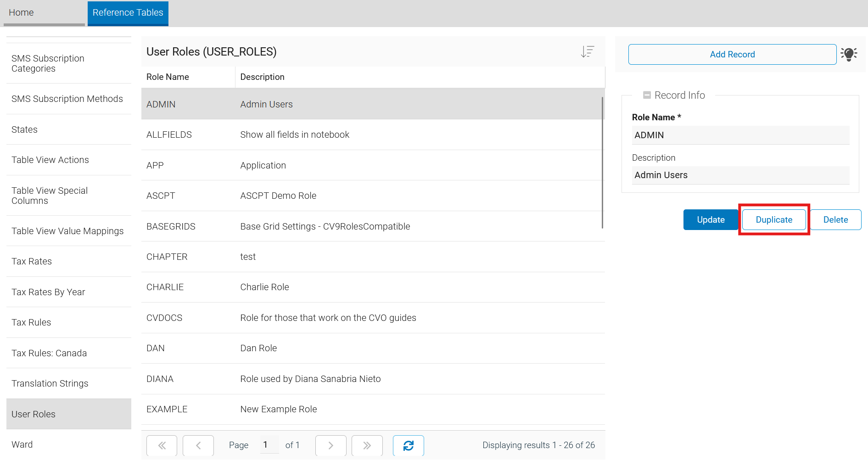The width and height of the screenshot is (868, 466).
Task: Open SMS Subscription Categories table
Action: pos(69,63)
